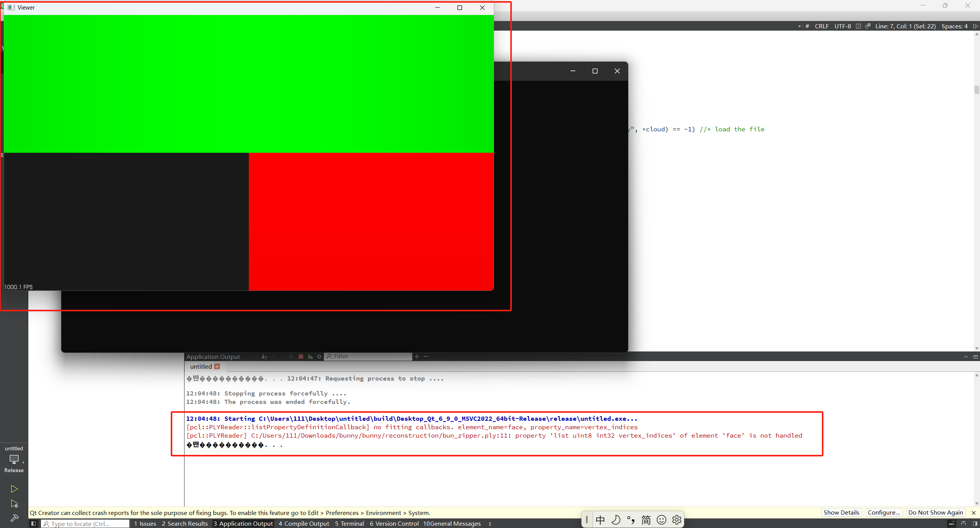
Task: Toggle full/half-width characters (moon icon)
Action: pyautogui.click(x=616, y=520)
